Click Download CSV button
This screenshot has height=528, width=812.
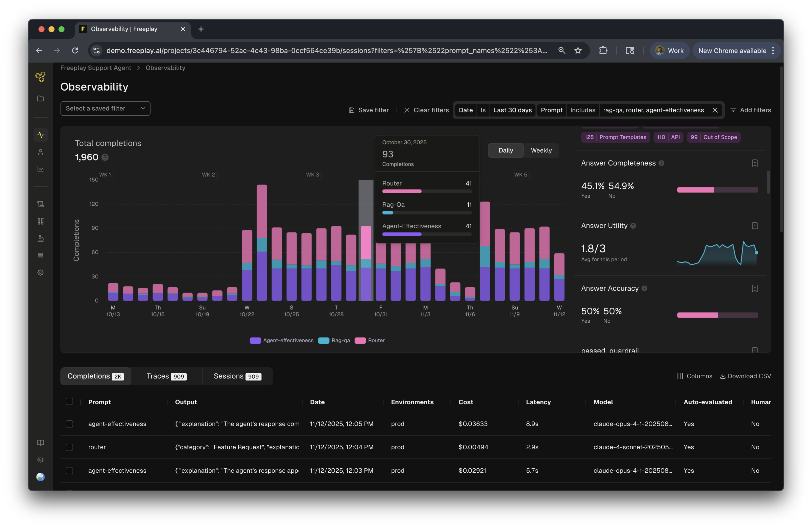point(745,376)
